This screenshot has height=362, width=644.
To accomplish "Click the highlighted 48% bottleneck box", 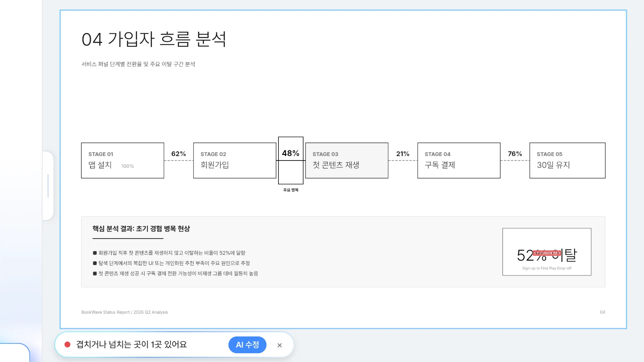I will click(291, 160).
